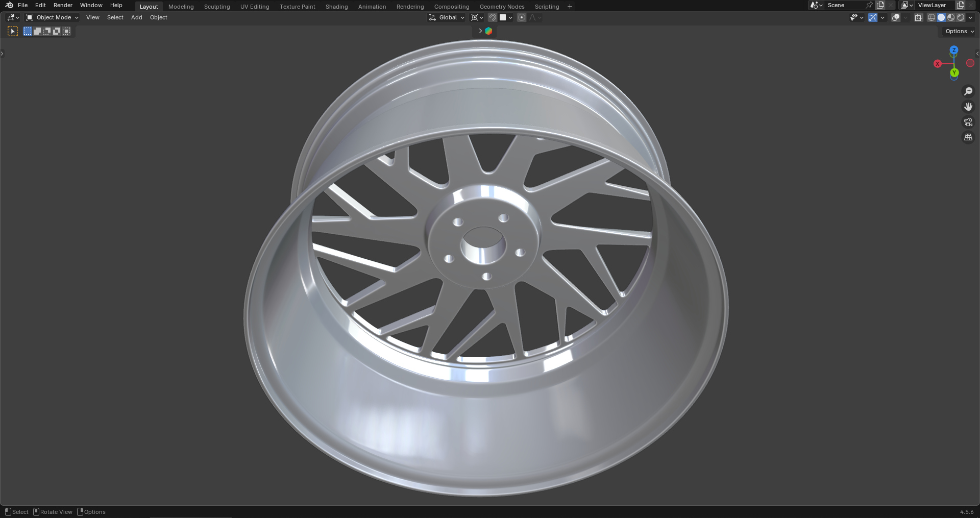The image size is (980, 518).
Task: Open the File menu
Action: (x=22, y=5)
